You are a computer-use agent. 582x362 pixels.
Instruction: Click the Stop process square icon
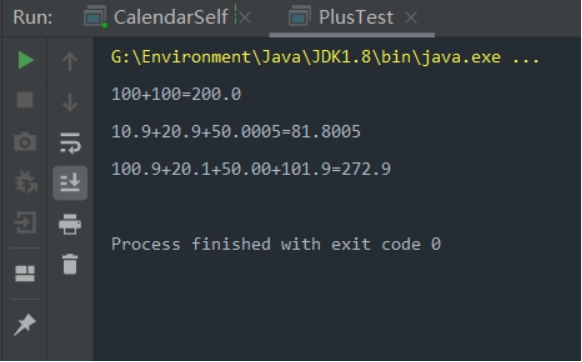(x=25, y=100)
